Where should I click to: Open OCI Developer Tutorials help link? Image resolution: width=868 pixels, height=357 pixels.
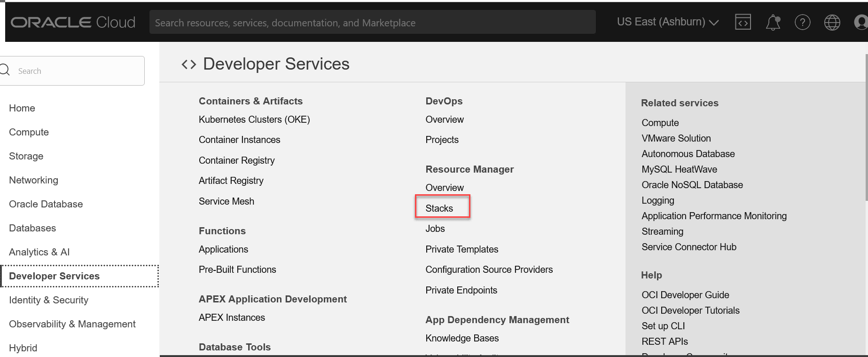pyautogui.click(x=691, y=310)
